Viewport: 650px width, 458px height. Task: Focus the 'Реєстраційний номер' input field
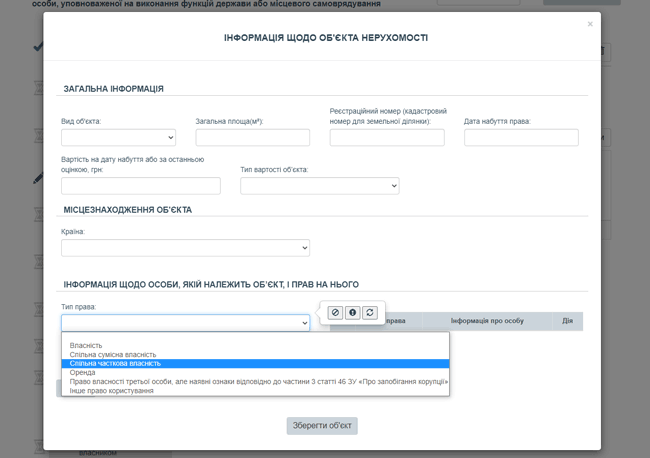coord(387,138)
